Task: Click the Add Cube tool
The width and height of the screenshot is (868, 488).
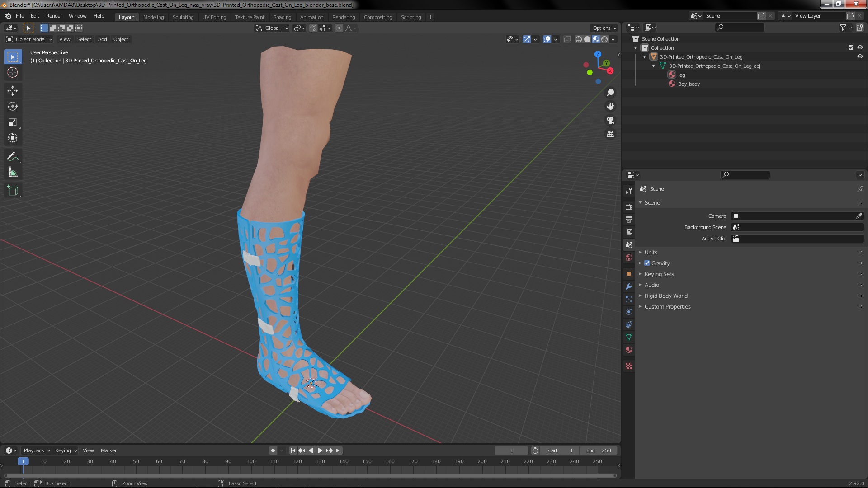Action: point(13,191)
